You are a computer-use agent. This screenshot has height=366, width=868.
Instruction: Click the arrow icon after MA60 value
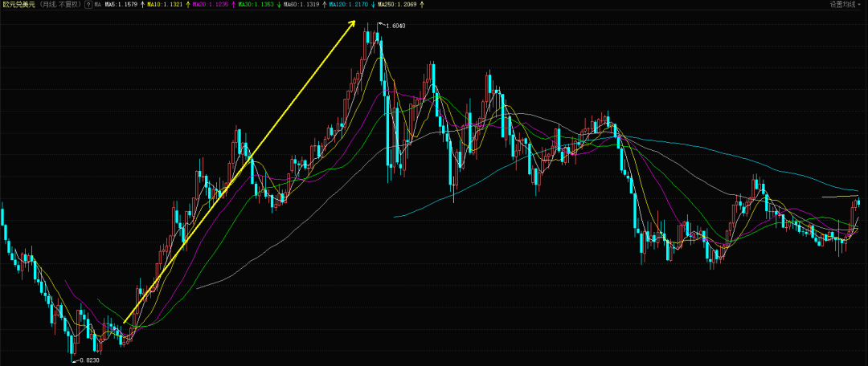coord(323,4)
